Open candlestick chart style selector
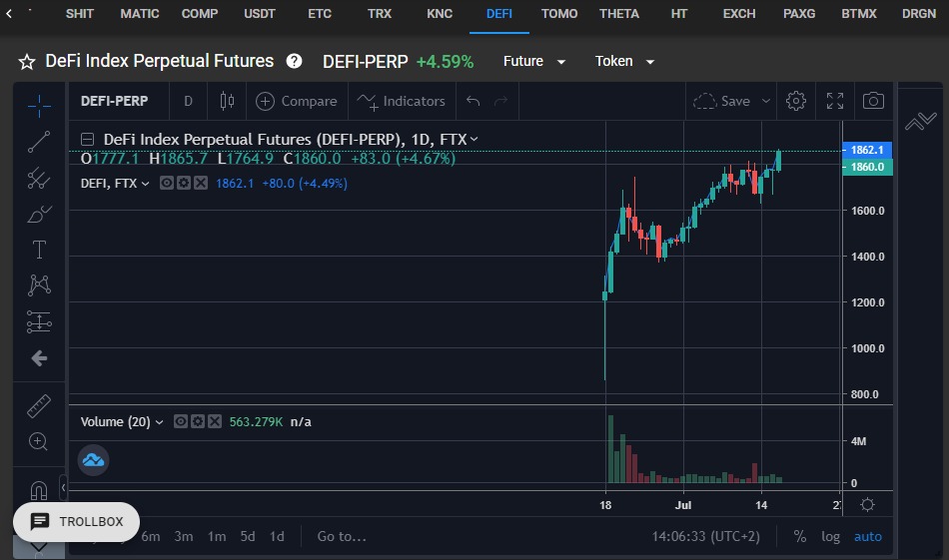The image size is (949, 560). tap(227, 101)
